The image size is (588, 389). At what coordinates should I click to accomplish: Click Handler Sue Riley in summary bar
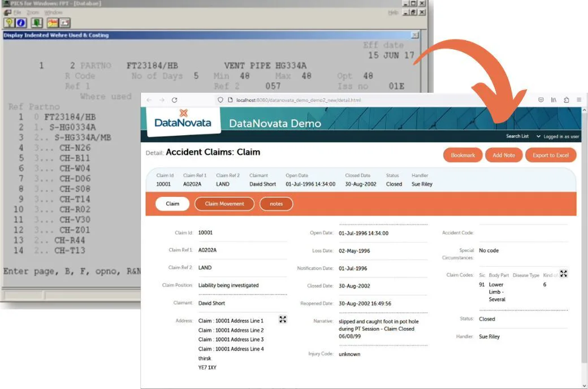tap(422, 184)
